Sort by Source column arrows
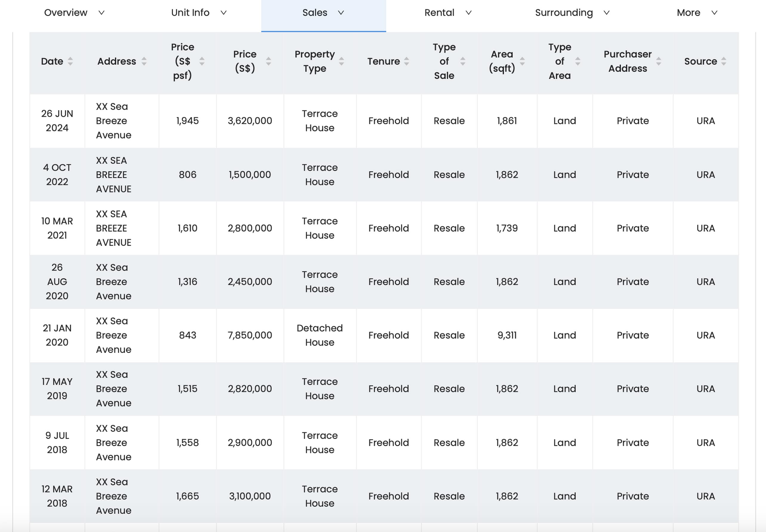 [723, 61]
